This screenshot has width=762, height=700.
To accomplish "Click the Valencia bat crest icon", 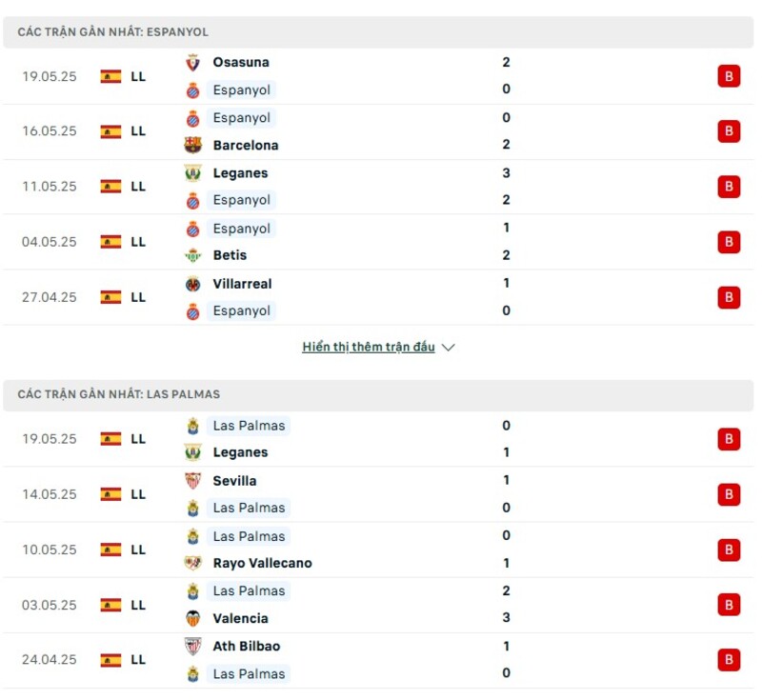I will click(195, 618).
